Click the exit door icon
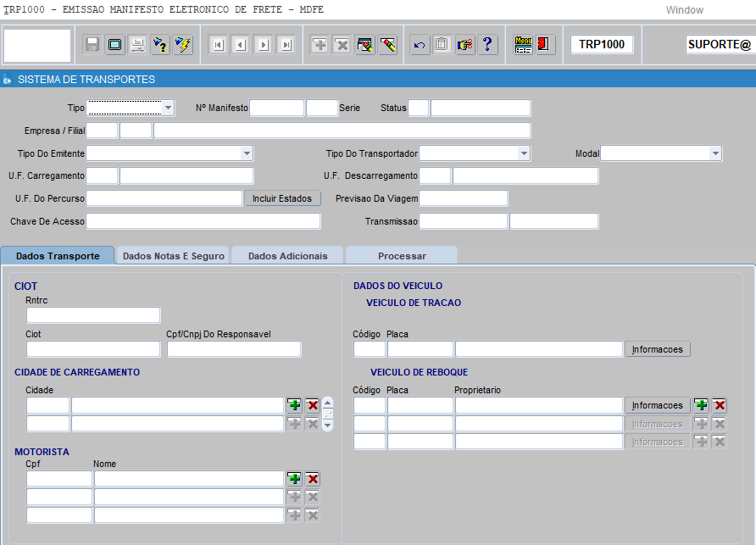Viewport: 756px width, 545px height. click(544, 45)
